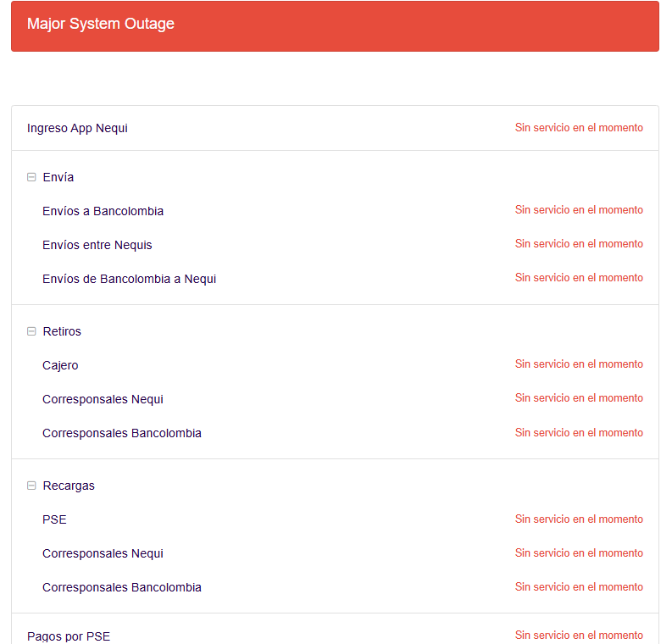Collapse the Retiros group icon
The height and width of the screenshot is (644, 661).
tap(31, 331)
